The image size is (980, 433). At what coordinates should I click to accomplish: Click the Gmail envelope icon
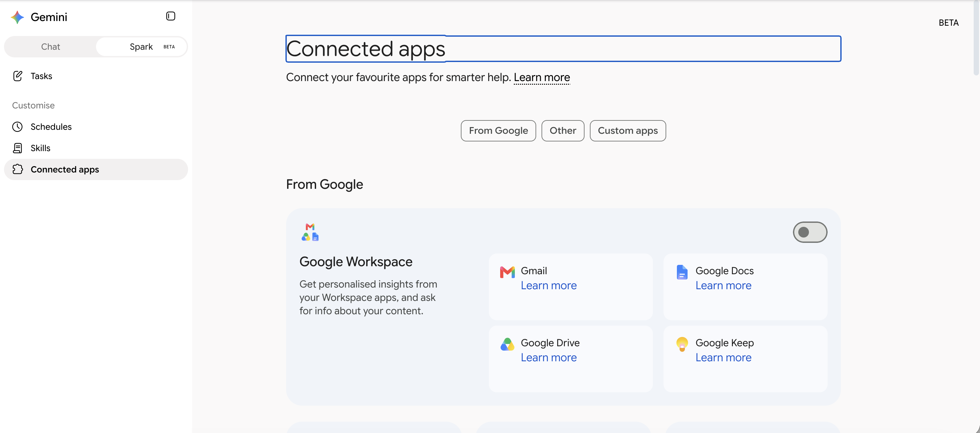click(507, 272)
